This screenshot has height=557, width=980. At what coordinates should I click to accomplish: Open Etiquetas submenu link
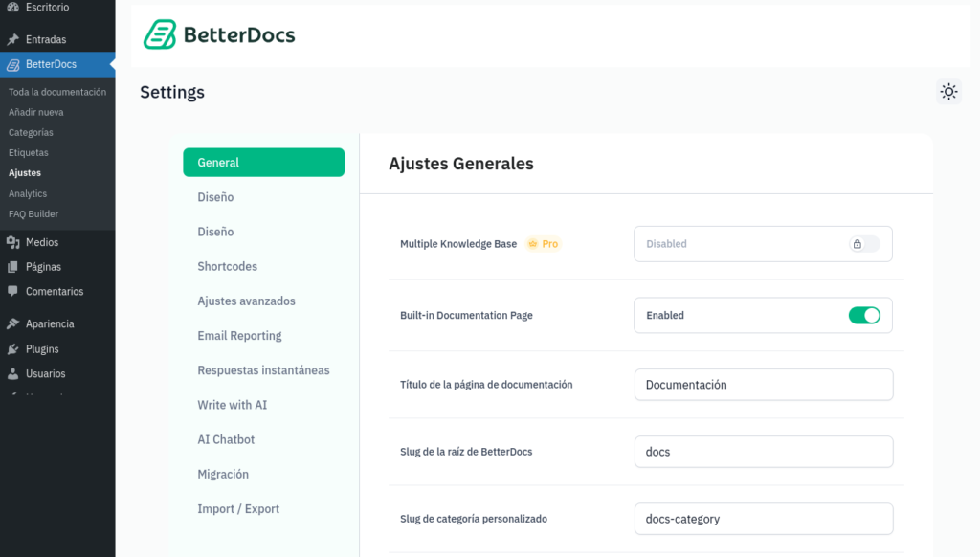[28, 152]
